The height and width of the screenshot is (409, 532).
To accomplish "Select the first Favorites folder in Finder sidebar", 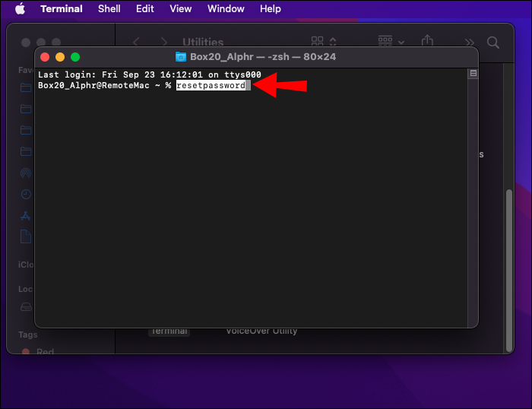I will click(x=26, y=87).
